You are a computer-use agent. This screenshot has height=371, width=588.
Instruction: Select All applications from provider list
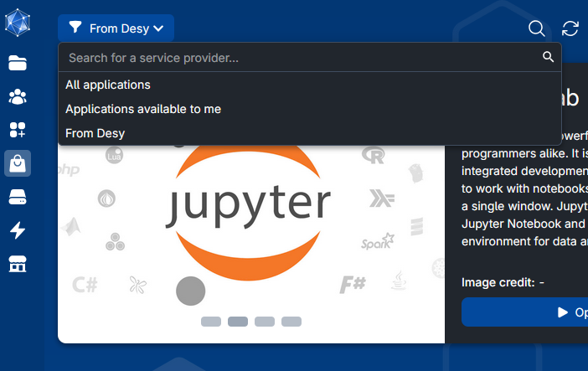pos(108,85)
